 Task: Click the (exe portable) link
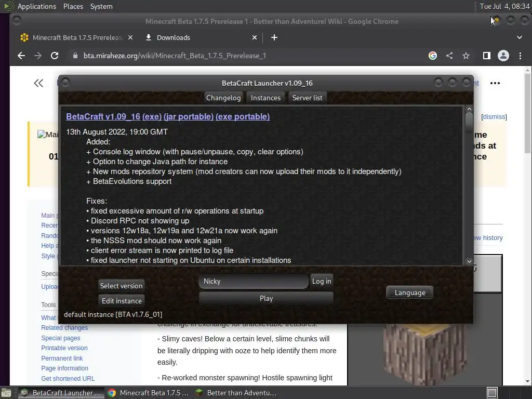click(243, 117)
